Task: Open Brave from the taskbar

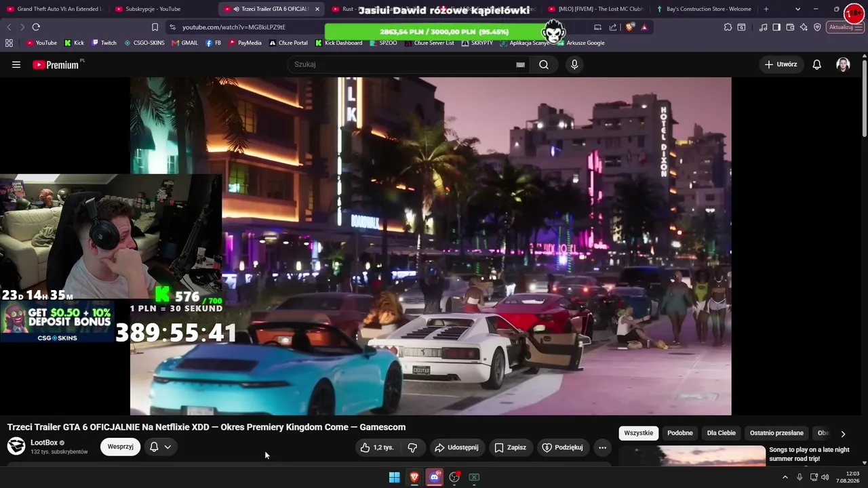Action: tap(414, 477)
